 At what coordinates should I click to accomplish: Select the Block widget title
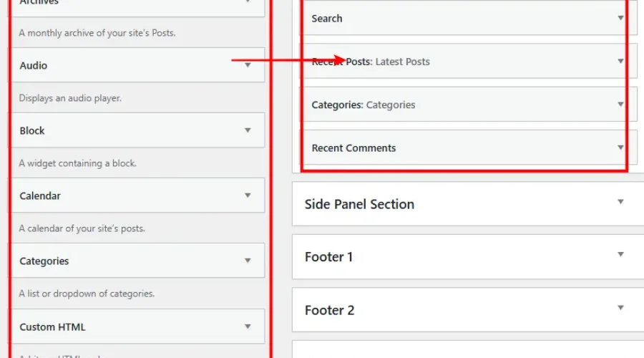pos(32,131)
